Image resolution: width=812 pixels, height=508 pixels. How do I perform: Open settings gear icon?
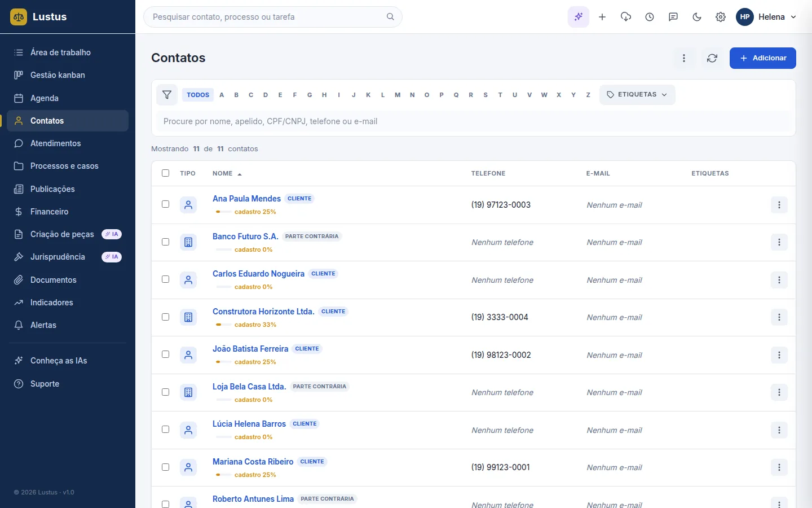click(721, 17)
